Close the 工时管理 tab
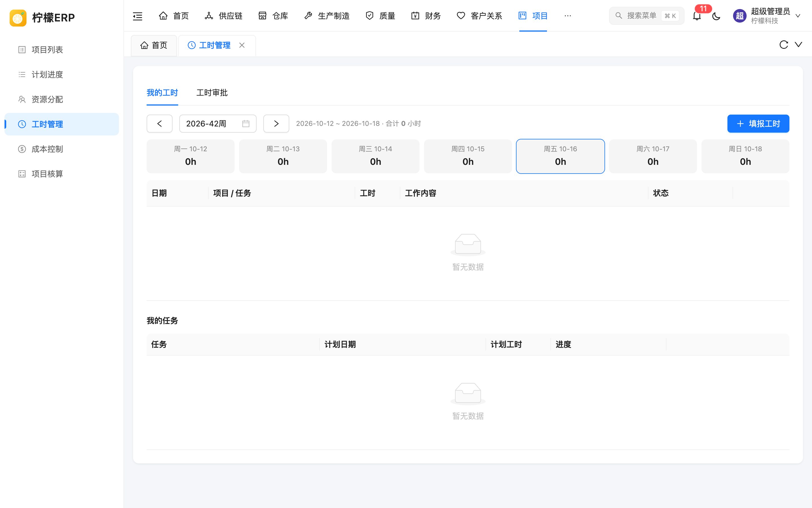The image size is (812, 508). tap(242, 45)
